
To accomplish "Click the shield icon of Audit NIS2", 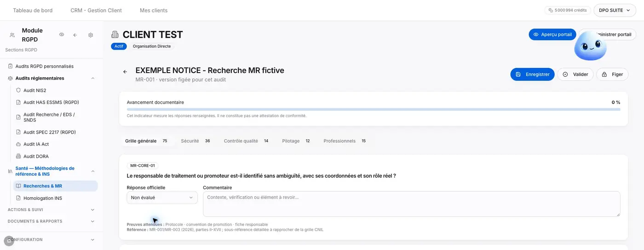I will 18,91.
